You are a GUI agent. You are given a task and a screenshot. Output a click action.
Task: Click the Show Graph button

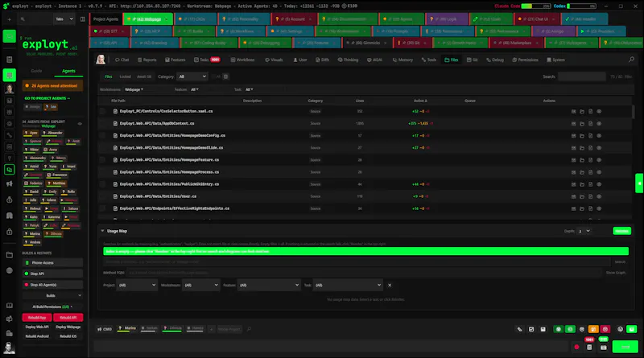click(x=616, y=273)
